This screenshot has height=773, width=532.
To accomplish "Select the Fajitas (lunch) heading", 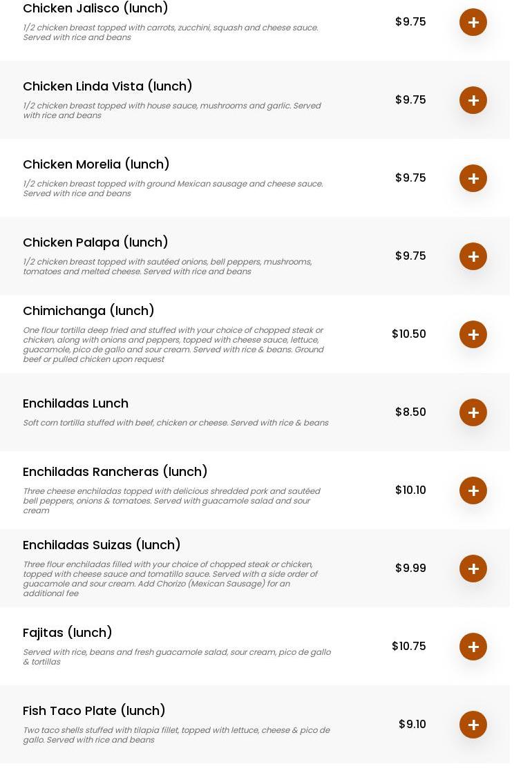I will coord(68,633).
